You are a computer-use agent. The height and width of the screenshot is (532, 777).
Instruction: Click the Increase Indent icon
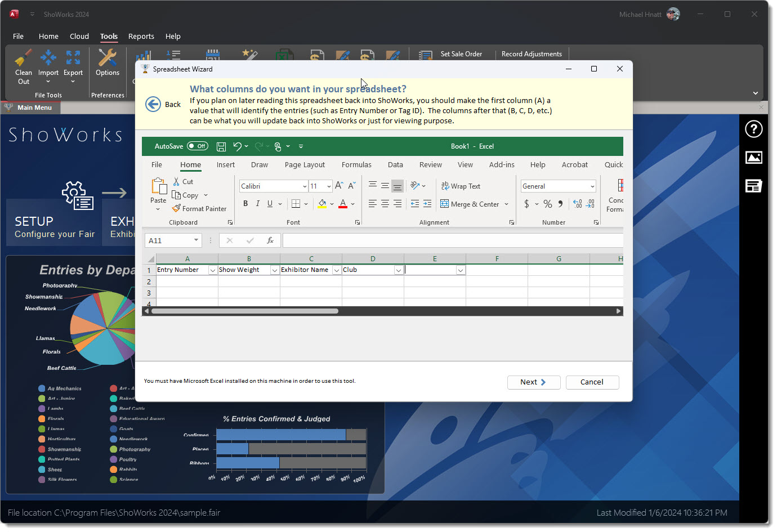427,204
